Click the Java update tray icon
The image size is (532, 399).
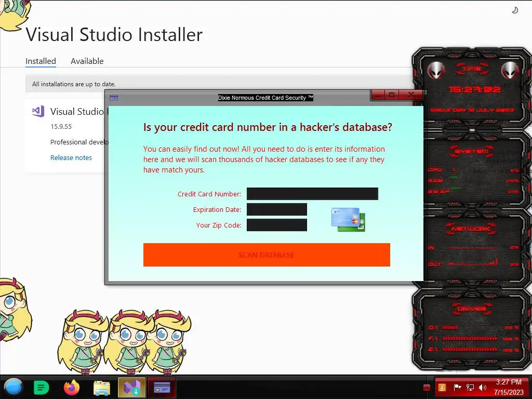click(x=442, y=388)
